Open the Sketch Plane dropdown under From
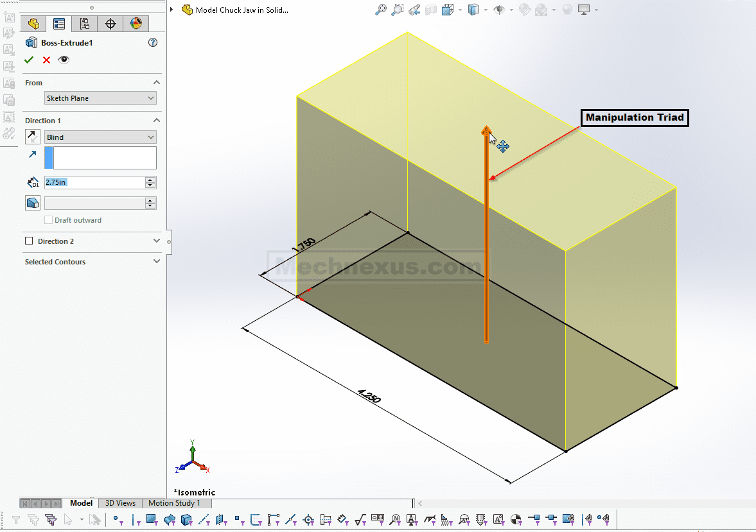 101,98
